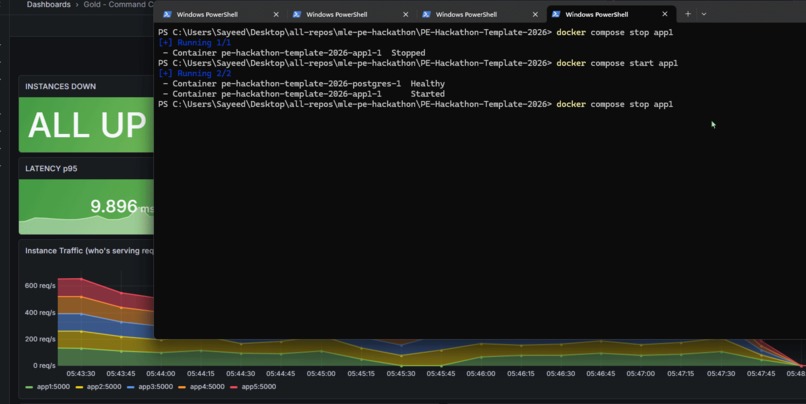Open the new tab profile dropdown
Screen dimensions: 806x404
704,14
